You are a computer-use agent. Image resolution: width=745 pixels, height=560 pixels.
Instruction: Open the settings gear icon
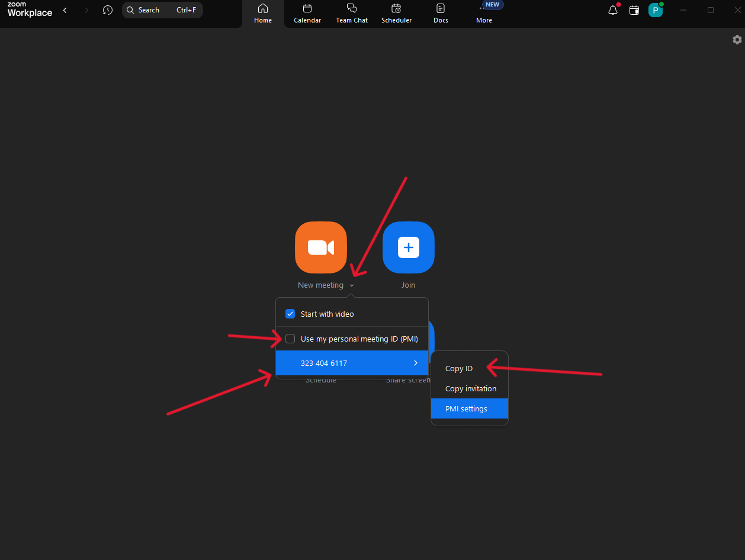coord(737,40)
